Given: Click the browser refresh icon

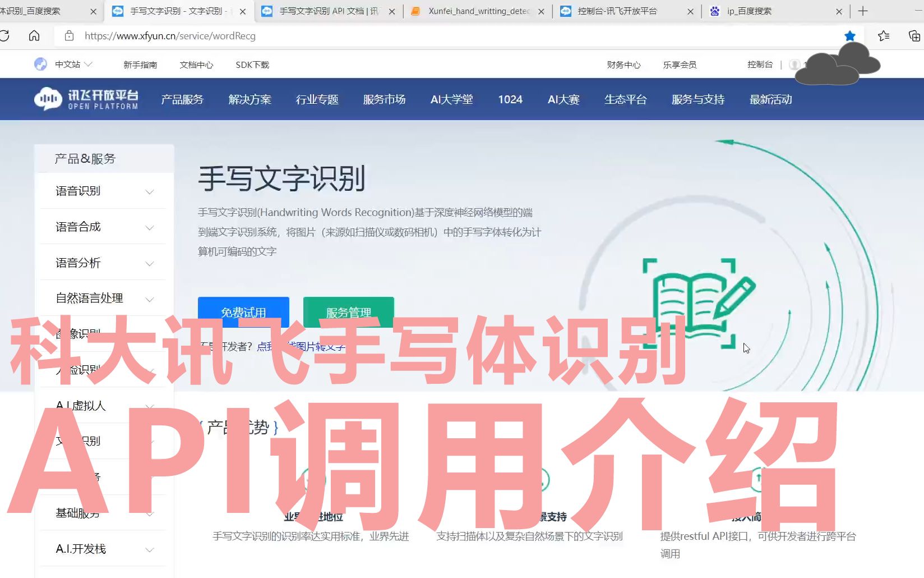Looking at the screenshot, I should (x=4, y=36).
